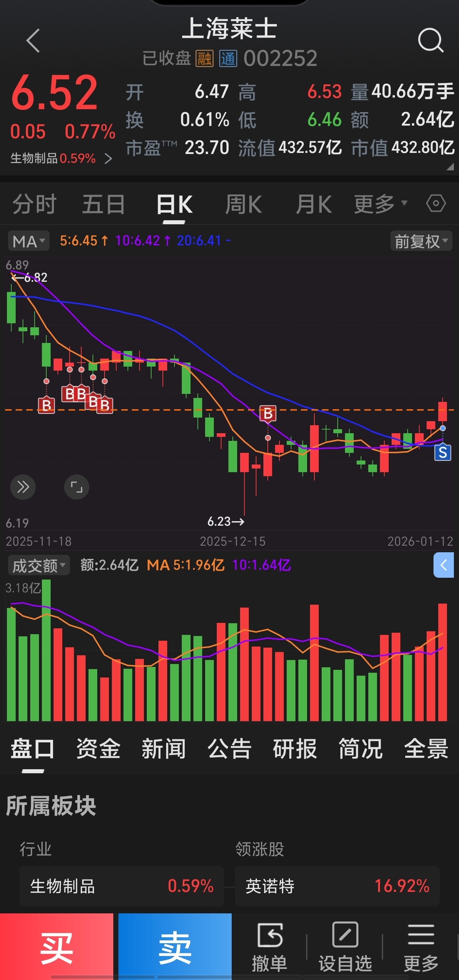Open the 简况 company profile tab

tap(360, 749)
